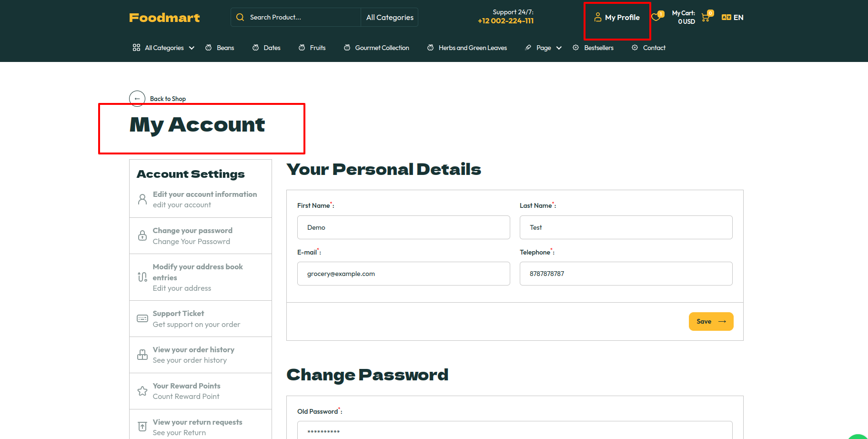This screenshot has width=868, height=439.
Task: Open Contact page
Action: pos(654,48)
